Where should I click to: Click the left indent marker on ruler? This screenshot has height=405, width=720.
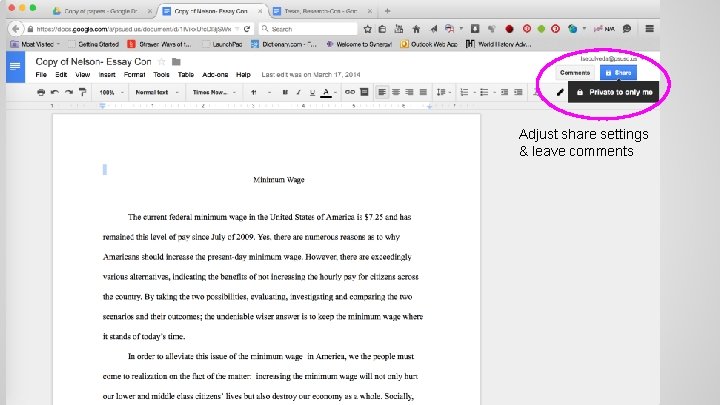tap(102, 106)
